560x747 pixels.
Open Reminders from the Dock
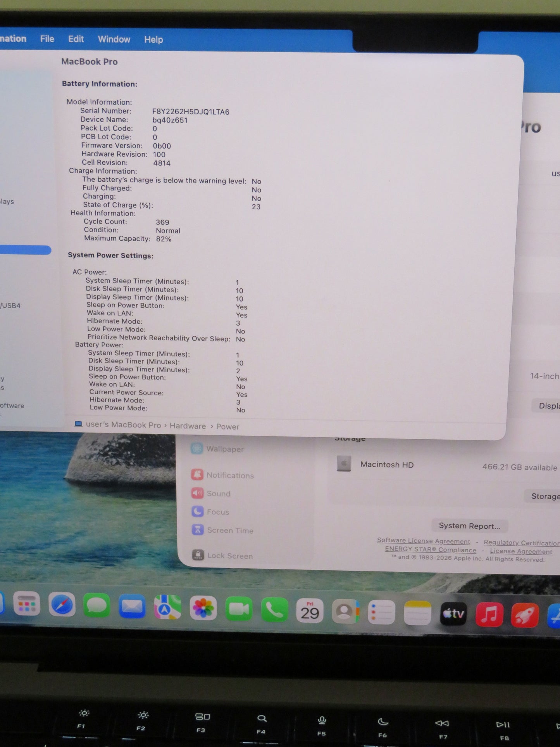(x=381, y=612)
